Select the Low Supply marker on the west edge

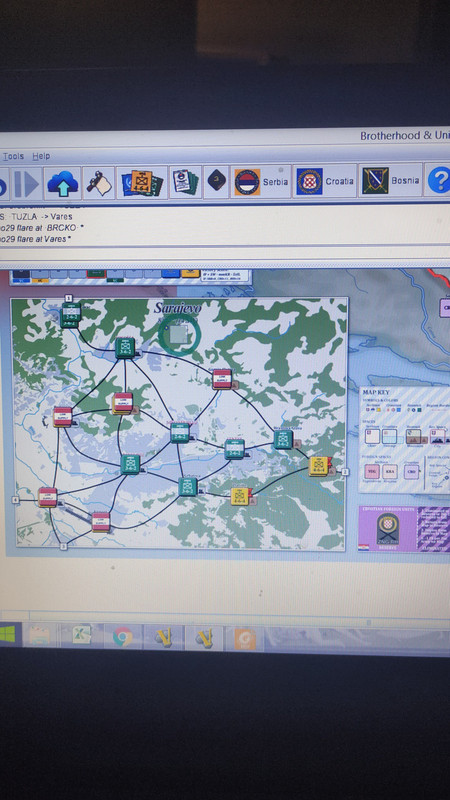pos(63,417)
